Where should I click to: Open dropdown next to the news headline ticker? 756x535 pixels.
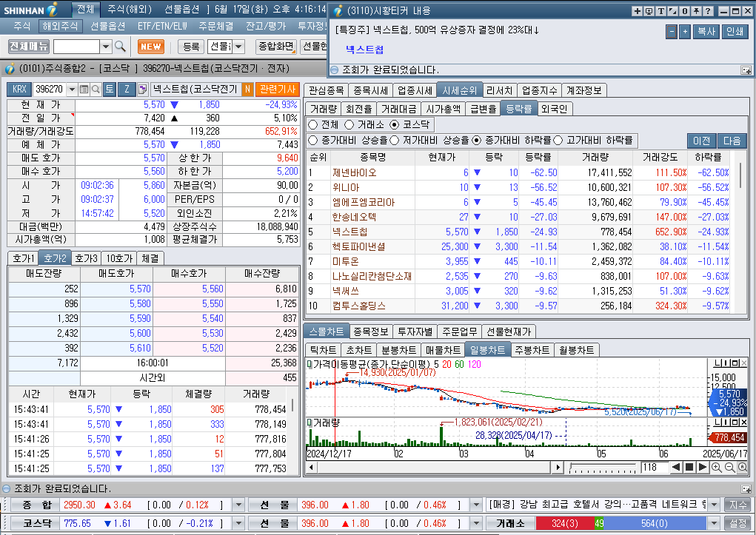point(715,505)
